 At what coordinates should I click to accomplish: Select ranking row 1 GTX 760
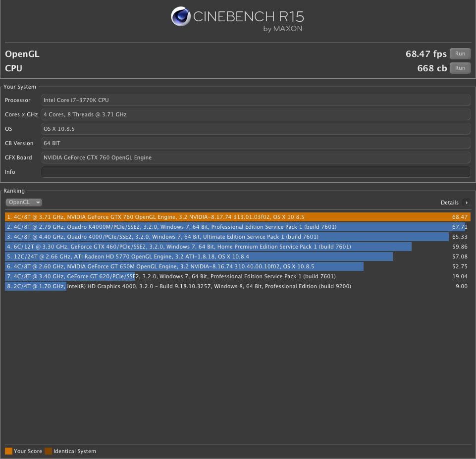point(238,217)
